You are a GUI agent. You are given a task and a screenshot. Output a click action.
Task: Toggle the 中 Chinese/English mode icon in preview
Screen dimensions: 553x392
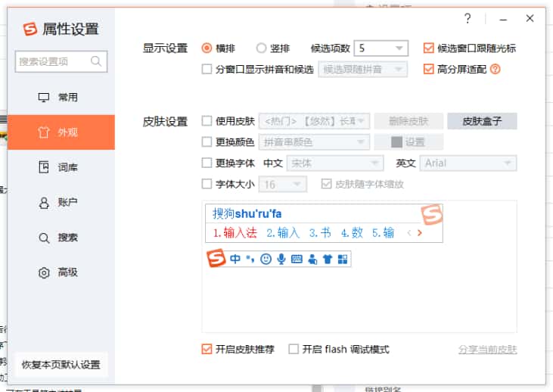pyautogui.click(x=235, y=259)
